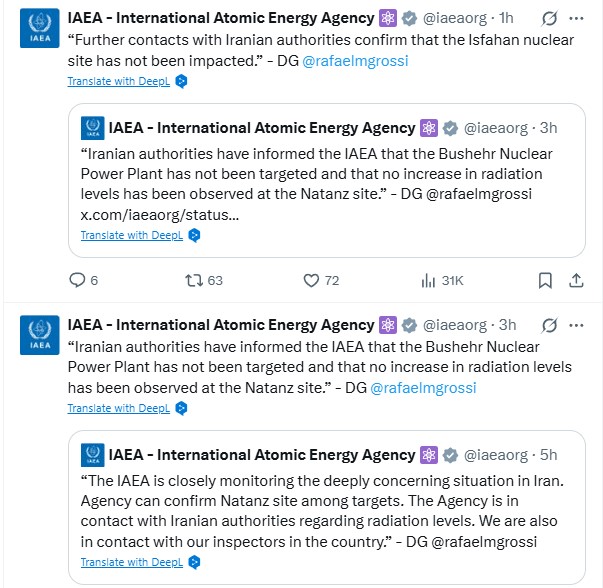Like the first tweet with 72 likes
The image size is (603, 588).
310,280
